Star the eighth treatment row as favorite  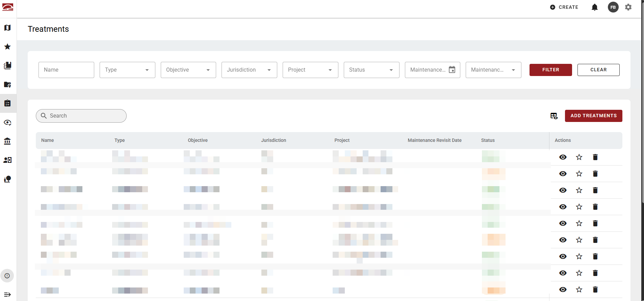(579, 273)
